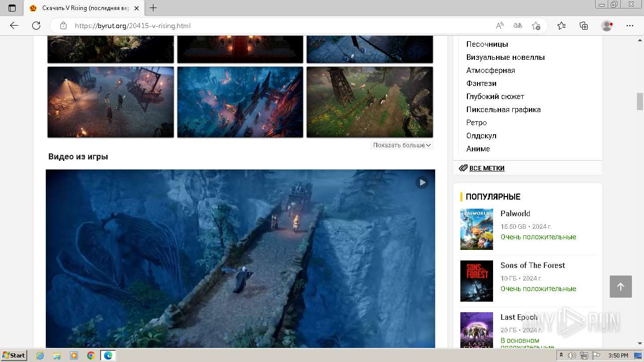Launch Internet Explorer from the taskbar

40,355
